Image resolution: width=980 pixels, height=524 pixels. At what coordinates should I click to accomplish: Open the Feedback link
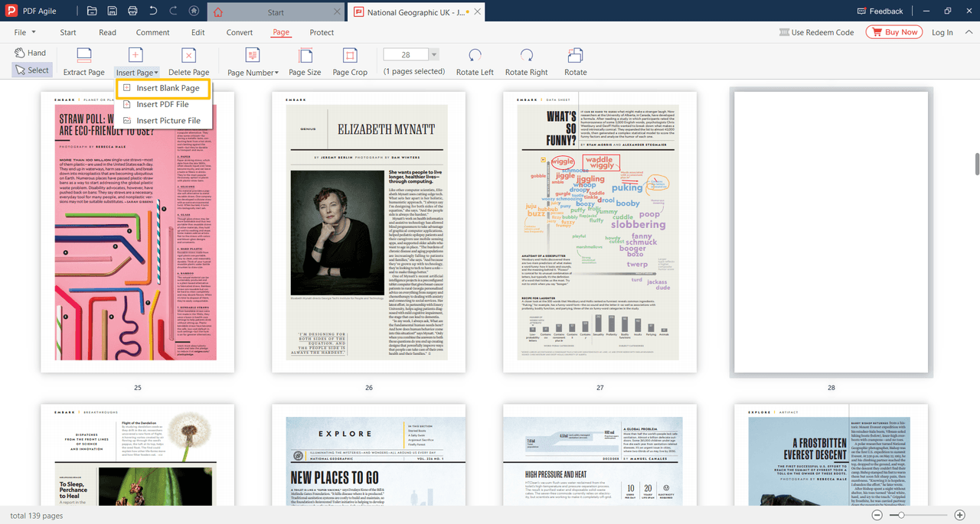880,11
